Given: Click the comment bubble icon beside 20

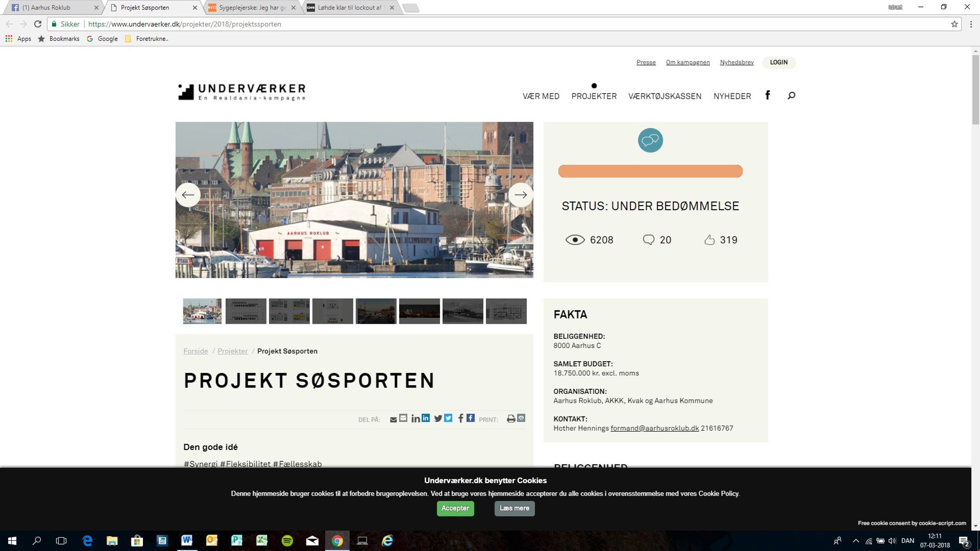Looking at the screenshot, I should [x=648, y=240].
